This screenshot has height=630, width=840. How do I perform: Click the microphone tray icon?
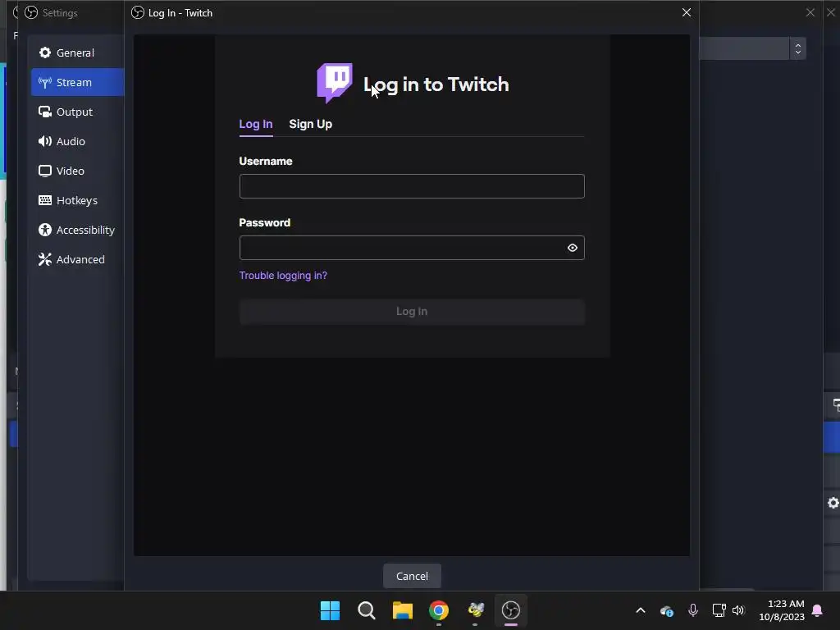692,610
